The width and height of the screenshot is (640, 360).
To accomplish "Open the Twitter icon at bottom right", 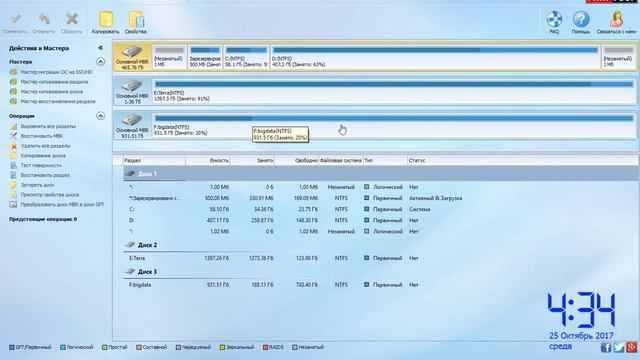I will 619,347.
